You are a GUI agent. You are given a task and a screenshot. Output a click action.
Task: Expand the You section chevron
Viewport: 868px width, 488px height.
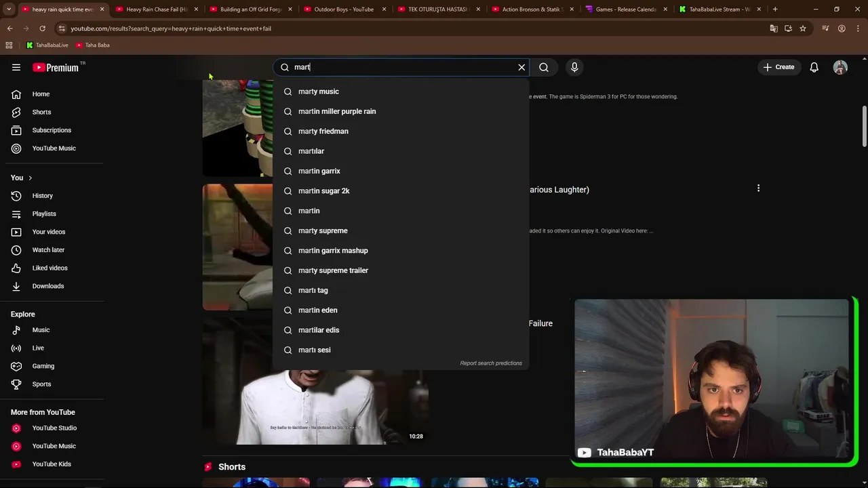pos(30,178)
